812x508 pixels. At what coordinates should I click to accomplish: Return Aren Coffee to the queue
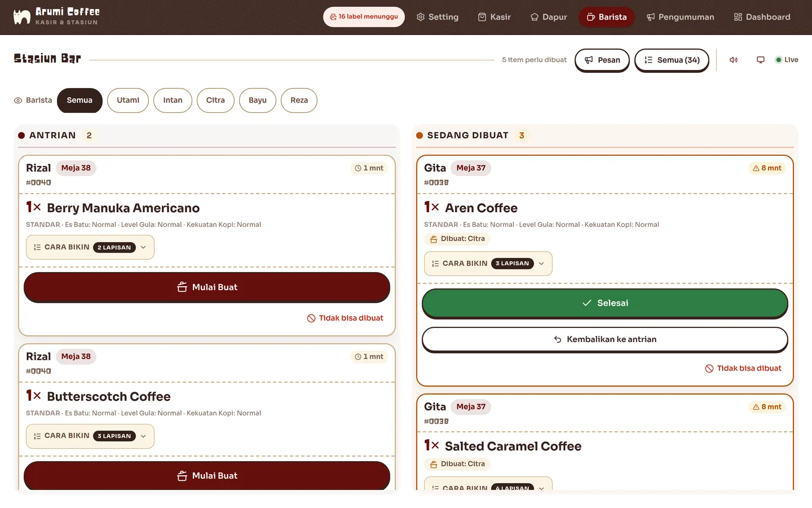(605, 339)
